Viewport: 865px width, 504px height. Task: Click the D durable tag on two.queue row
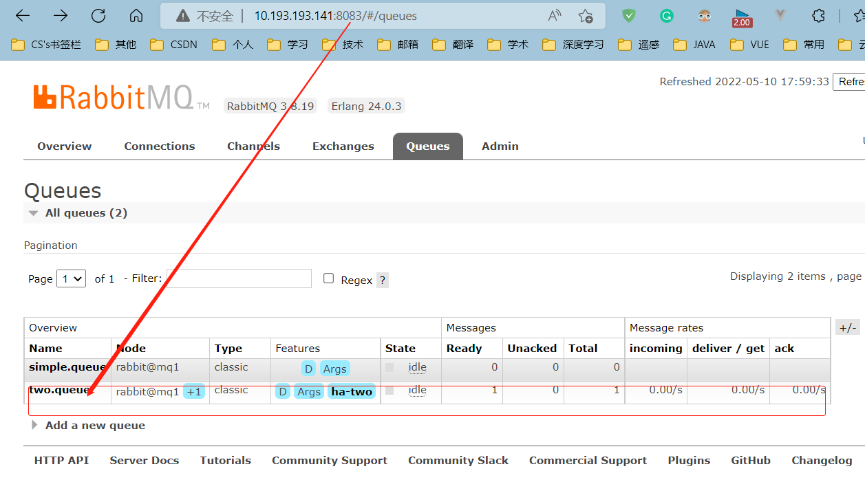point(282,392)
